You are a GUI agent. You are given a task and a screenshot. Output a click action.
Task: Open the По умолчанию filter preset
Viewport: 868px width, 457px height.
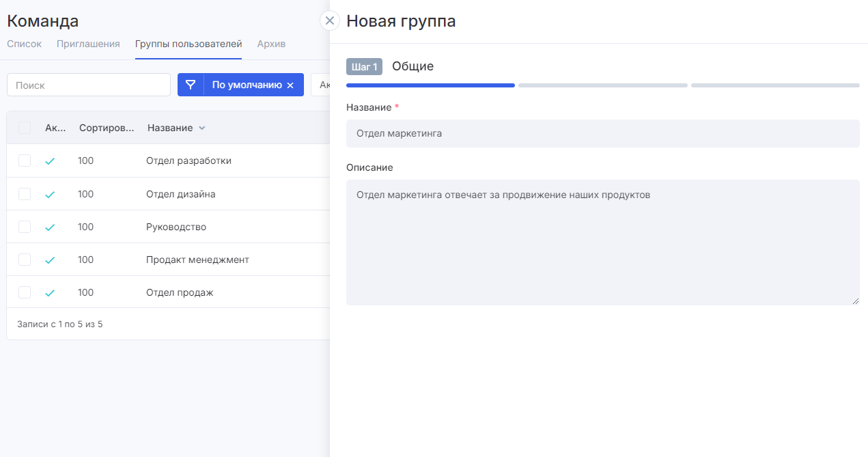point(247,85)
